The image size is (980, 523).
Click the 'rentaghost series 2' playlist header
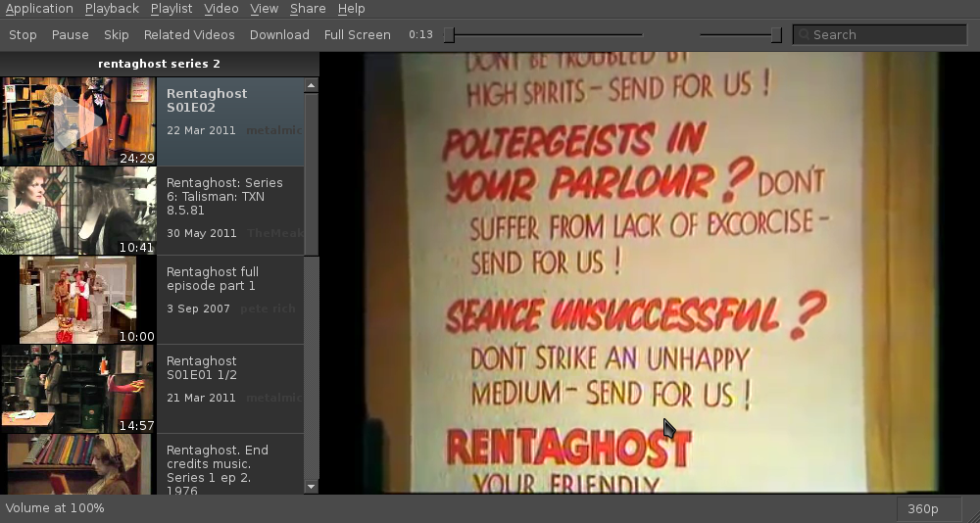(160, 64)
